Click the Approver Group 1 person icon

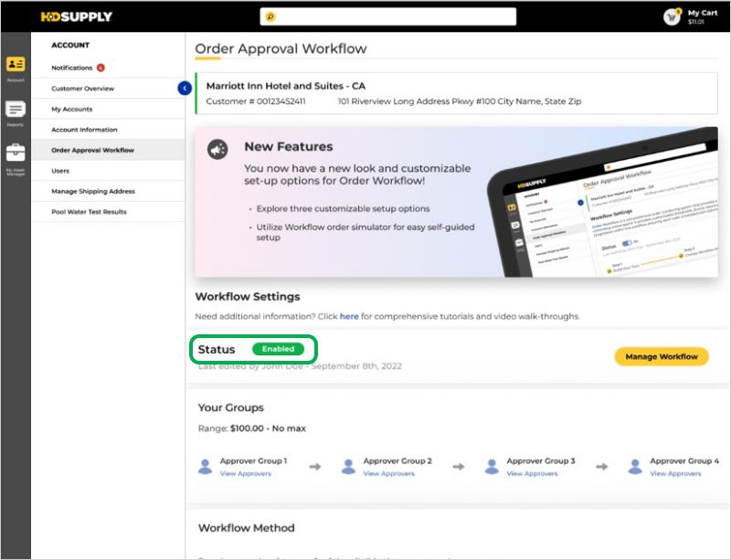205,466
